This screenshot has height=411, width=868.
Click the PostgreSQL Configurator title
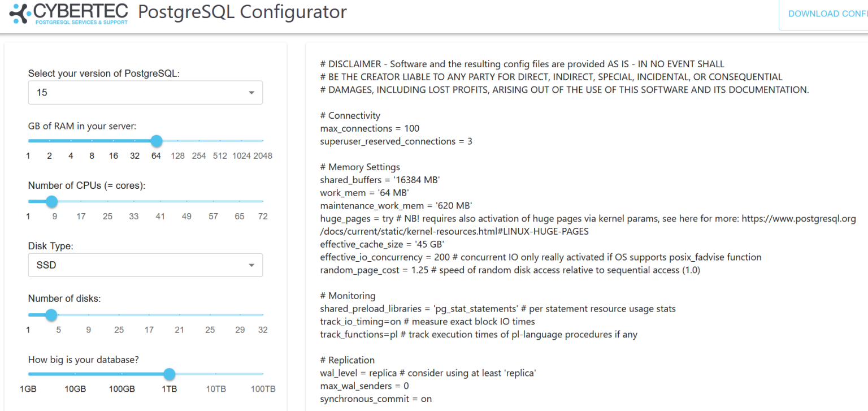pyautogui.click(x=242, y=12)
